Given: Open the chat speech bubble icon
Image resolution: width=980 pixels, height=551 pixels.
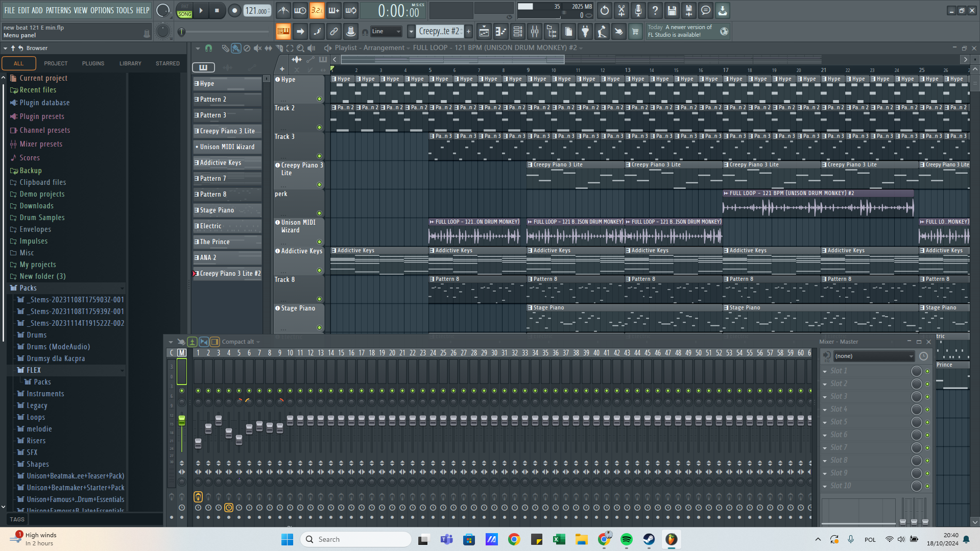Looking at the screenshot, I should tap(706, 10).
